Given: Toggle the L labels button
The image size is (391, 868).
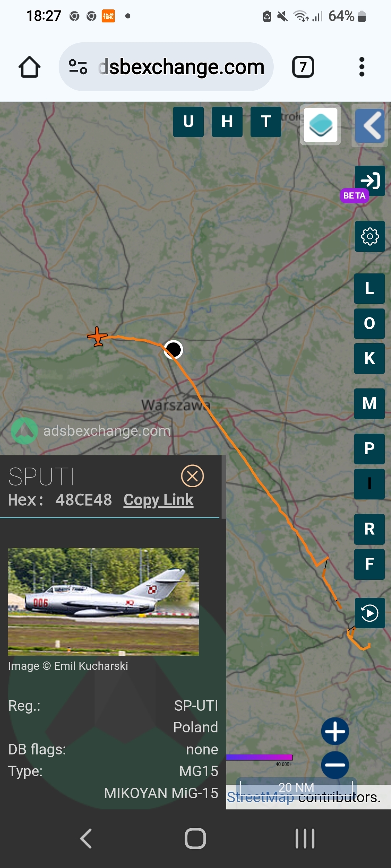Looking at the screenshot, I should 369,289.
